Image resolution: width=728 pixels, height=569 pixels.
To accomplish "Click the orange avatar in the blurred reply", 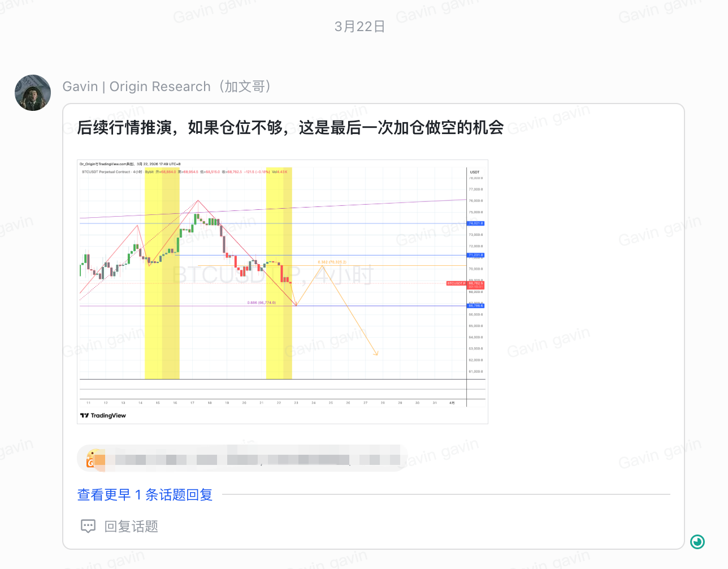I will point(95,459).
